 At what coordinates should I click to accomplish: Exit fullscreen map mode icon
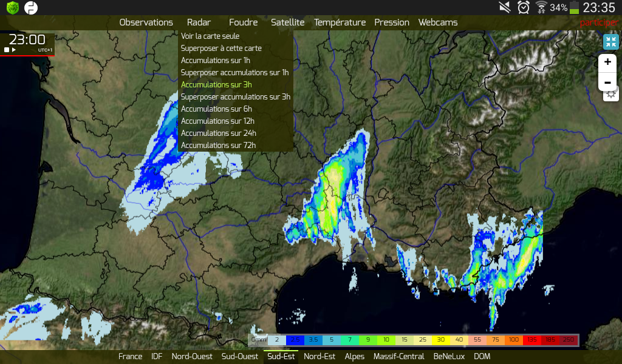(611, 42)
